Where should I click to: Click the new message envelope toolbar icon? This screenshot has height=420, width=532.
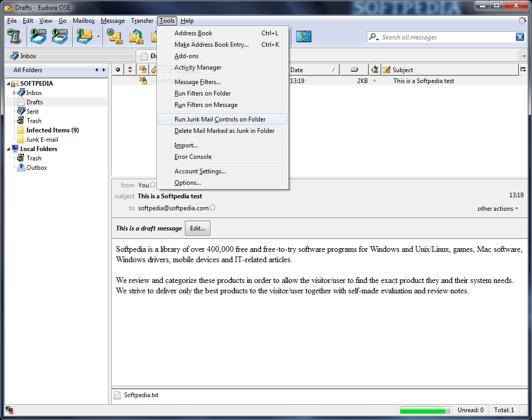(115, 36)
